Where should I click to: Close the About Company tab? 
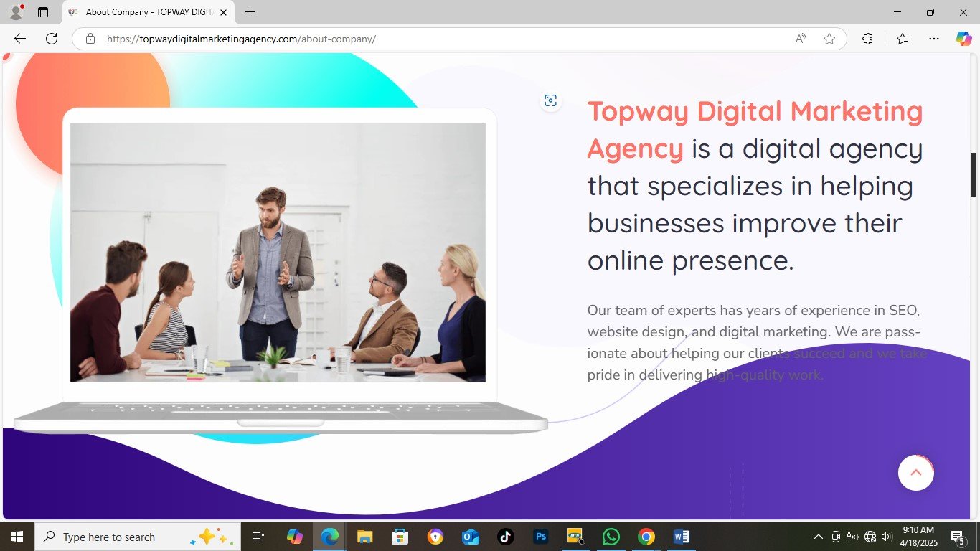(x=223, y=12)
